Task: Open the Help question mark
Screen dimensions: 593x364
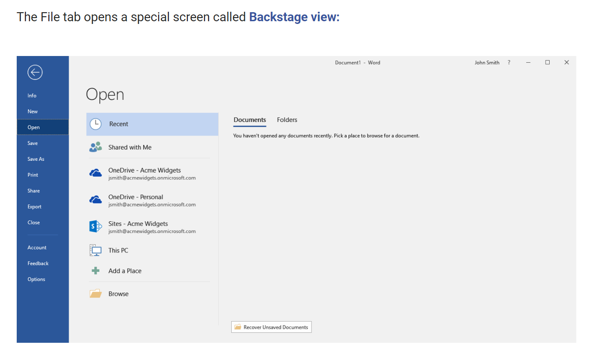Action: [x=509, y=63]
